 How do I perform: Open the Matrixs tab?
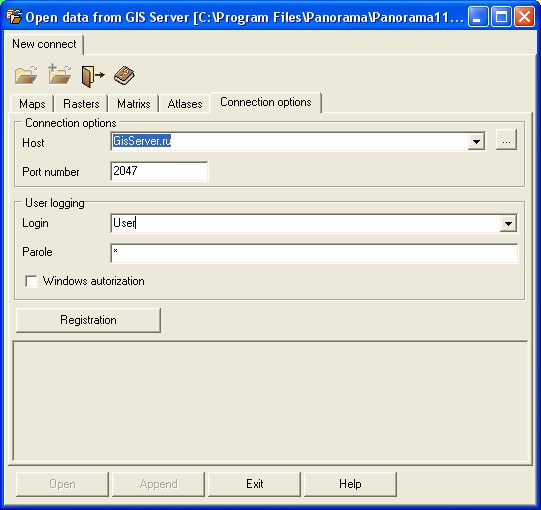(x=134, y=104)
